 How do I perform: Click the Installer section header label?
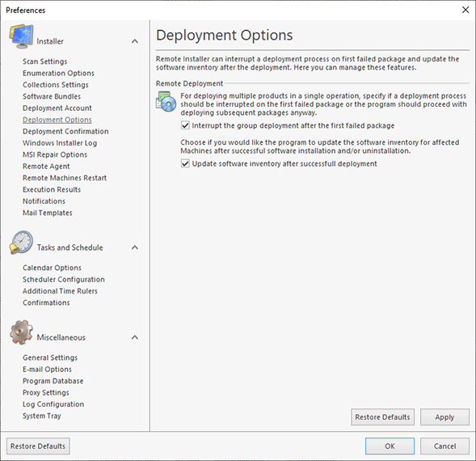tap(50, 41)
